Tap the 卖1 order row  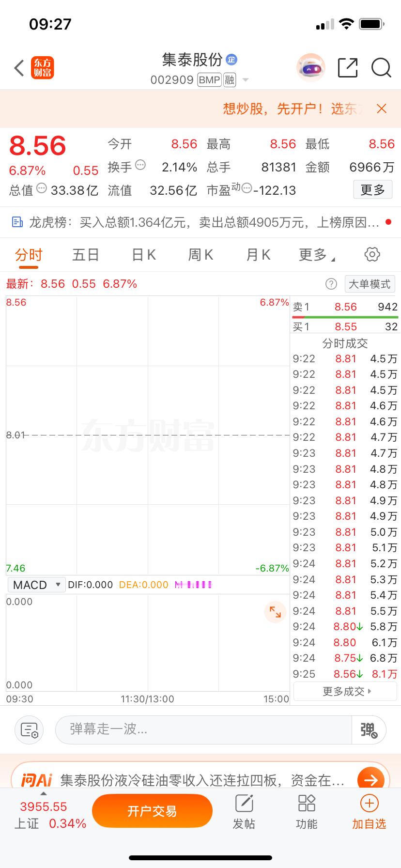pos(345,307)
